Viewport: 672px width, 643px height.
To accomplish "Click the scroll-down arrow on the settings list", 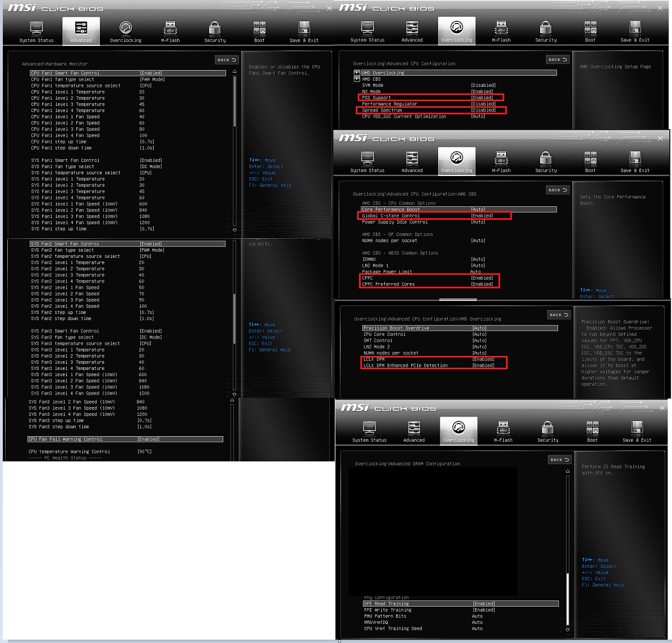I will point(234,229).
